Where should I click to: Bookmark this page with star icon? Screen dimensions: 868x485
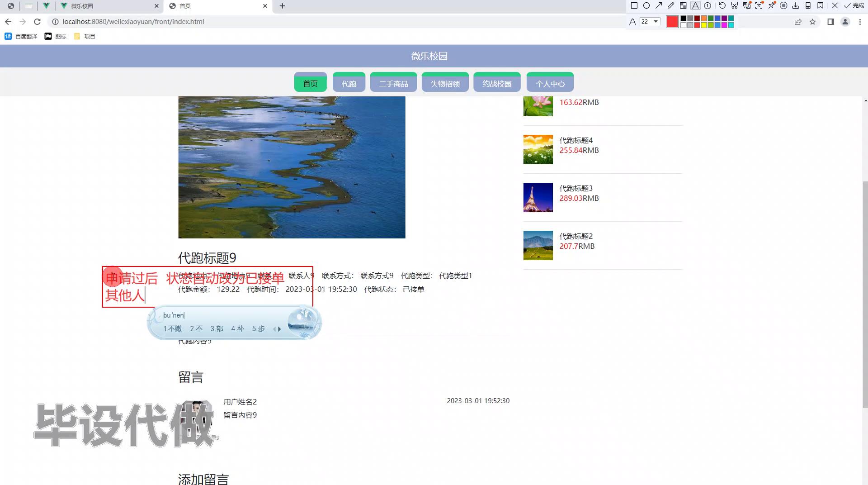click(812, 22)
